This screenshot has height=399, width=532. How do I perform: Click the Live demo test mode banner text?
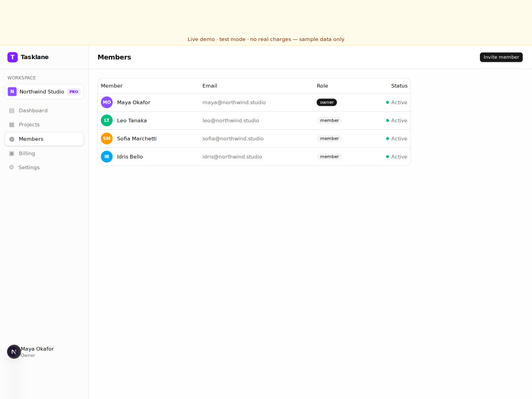tap(266, 39)
